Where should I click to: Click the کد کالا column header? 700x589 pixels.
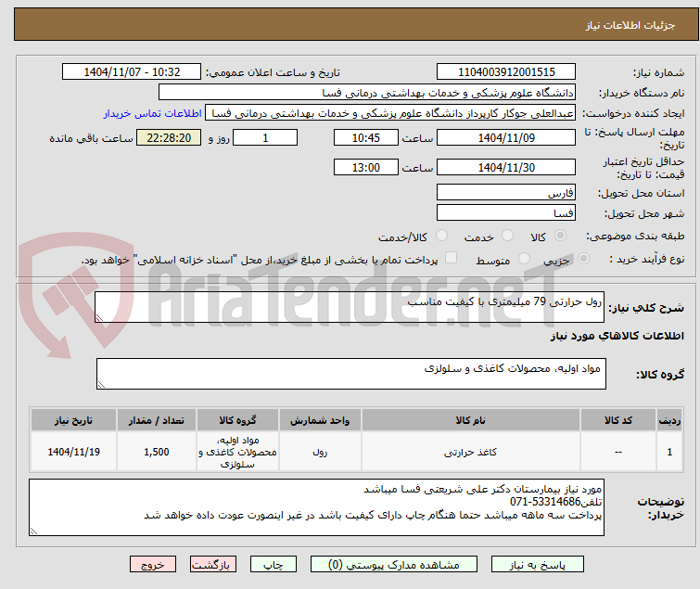618,420
